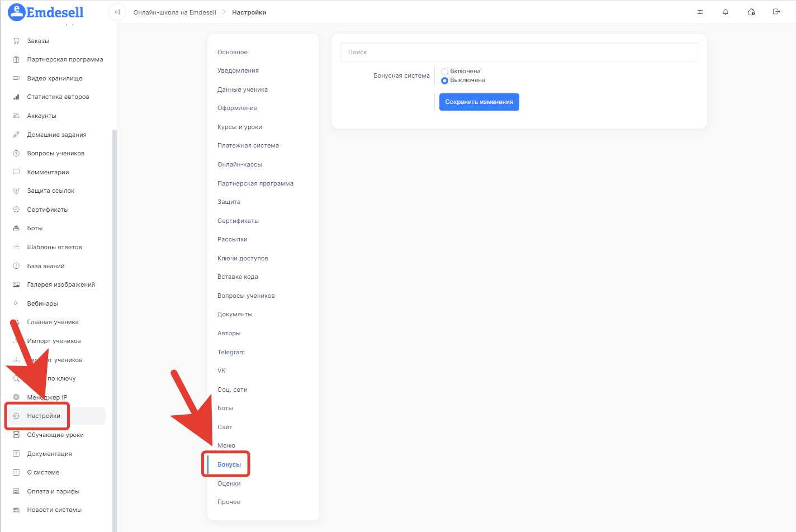Click Онлайн-школа на Emdesell breadcrumb link
796x532 pixels.
(x=174, y=12)
